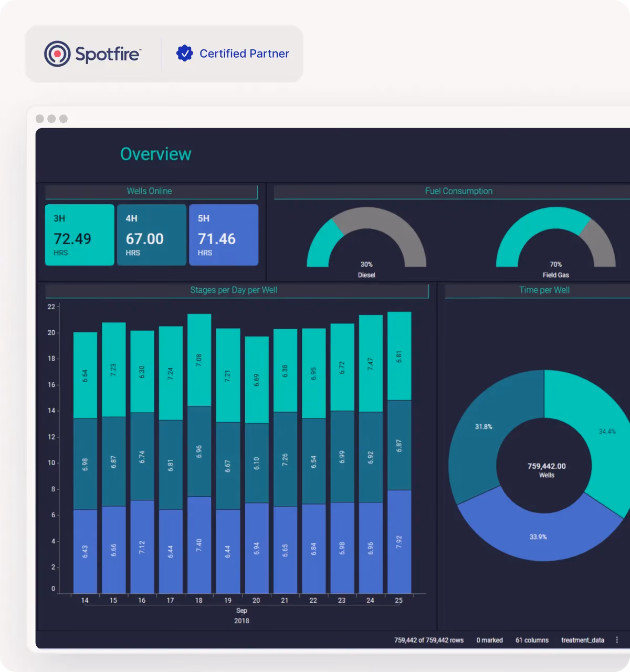This screenshot has height=672, width=630.
Task: Click the 6.10 bar segment on Sep 20
Action: pos(257,463)
